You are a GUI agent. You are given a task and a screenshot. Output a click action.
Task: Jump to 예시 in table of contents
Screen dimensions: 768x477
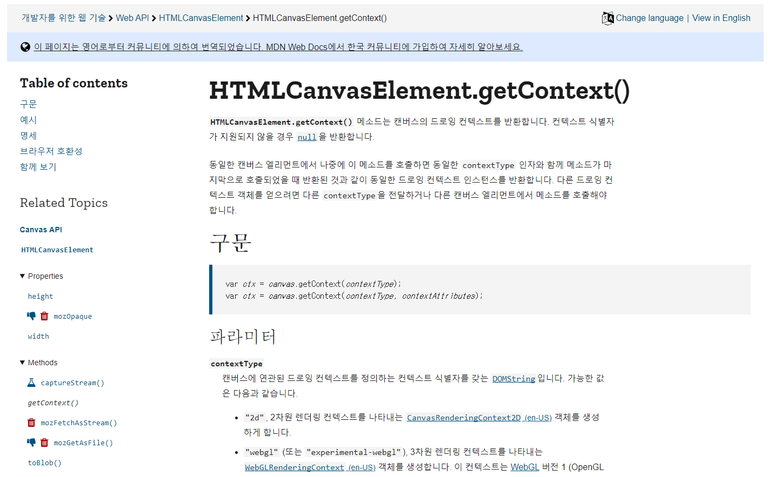[28, 119]
